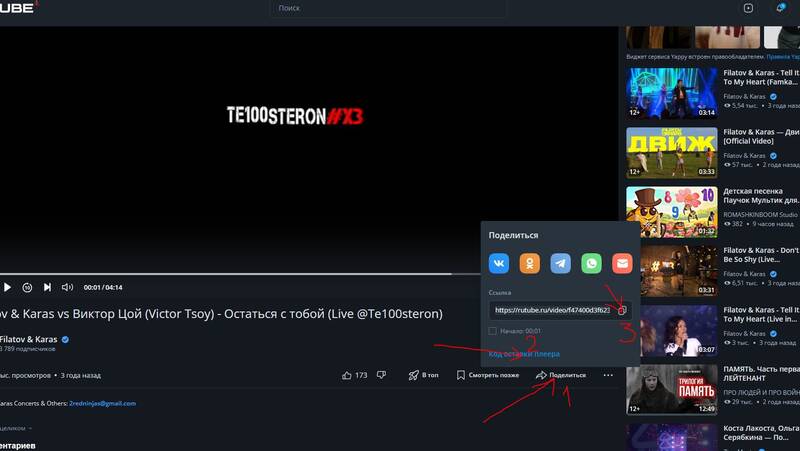Open the Filatov & Karas channel under the video title

point(29,339)
